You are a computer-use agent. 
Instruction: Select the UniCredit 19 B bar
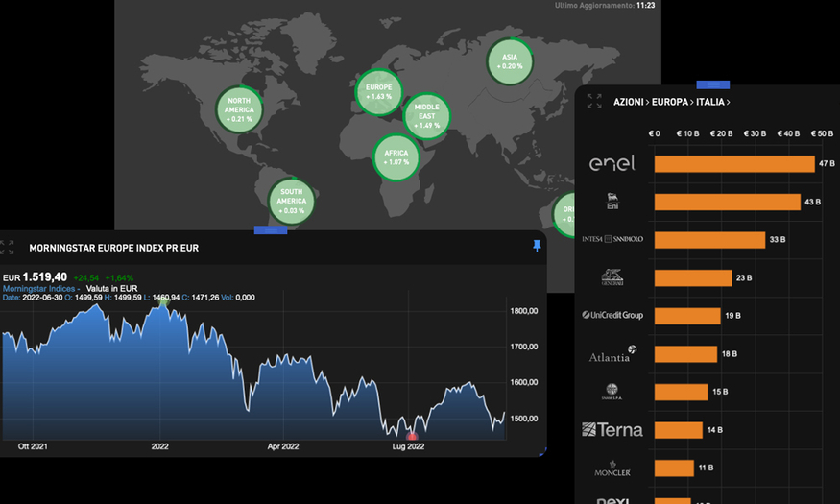[687, 316]
